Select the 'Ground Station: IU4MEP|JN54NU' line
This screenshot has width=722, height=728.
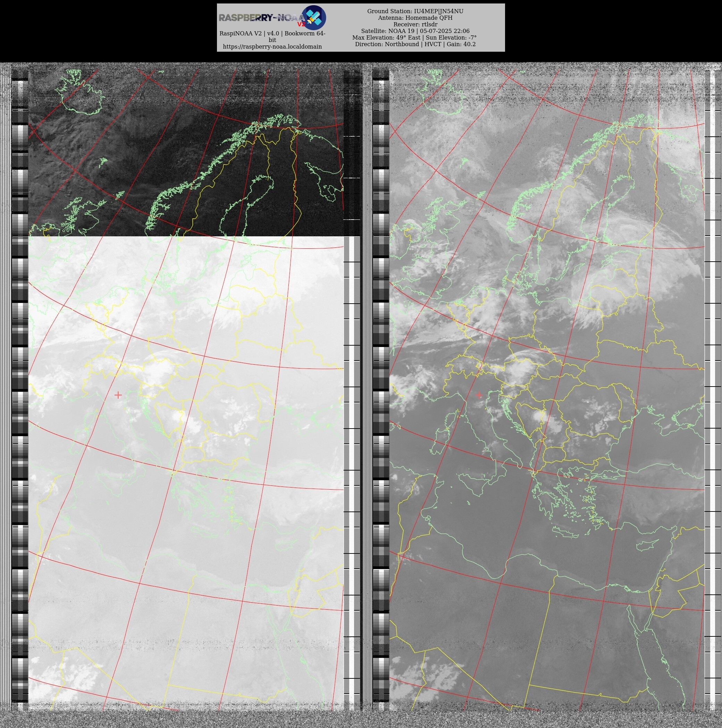click(x=415, y=11)
